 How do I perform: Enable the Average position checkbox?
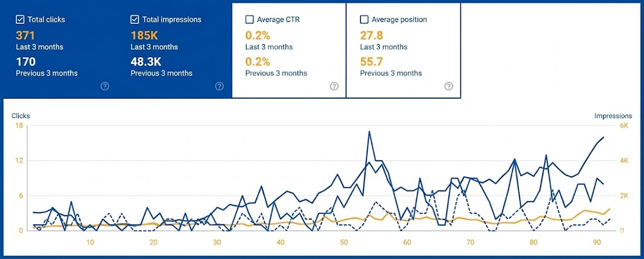(x=364, y=19)
